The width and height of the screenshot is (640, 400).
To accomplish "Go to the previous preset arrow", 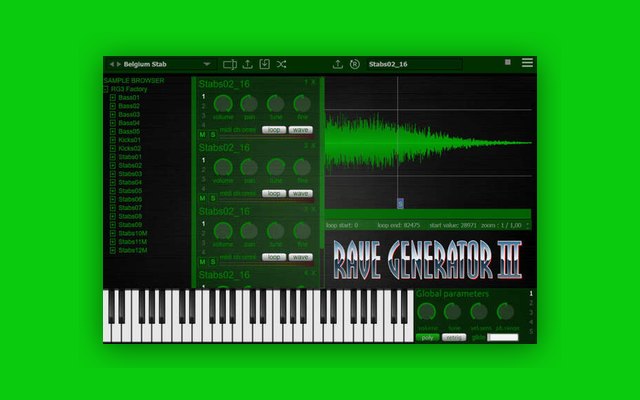I will click(111, 64).
